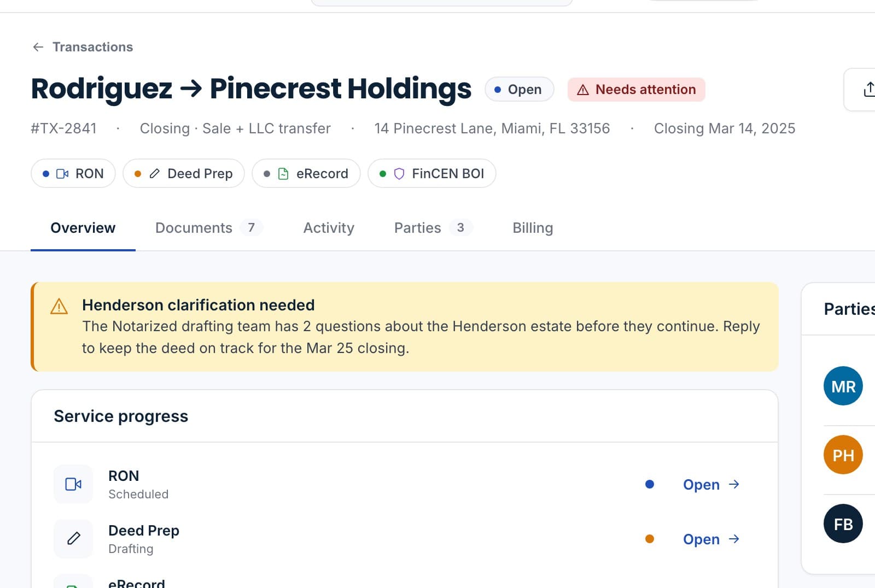Click the Deed Prep pencil icon in Service progress
The height and width of the screenshot is (588, 875).
[73, 539]
